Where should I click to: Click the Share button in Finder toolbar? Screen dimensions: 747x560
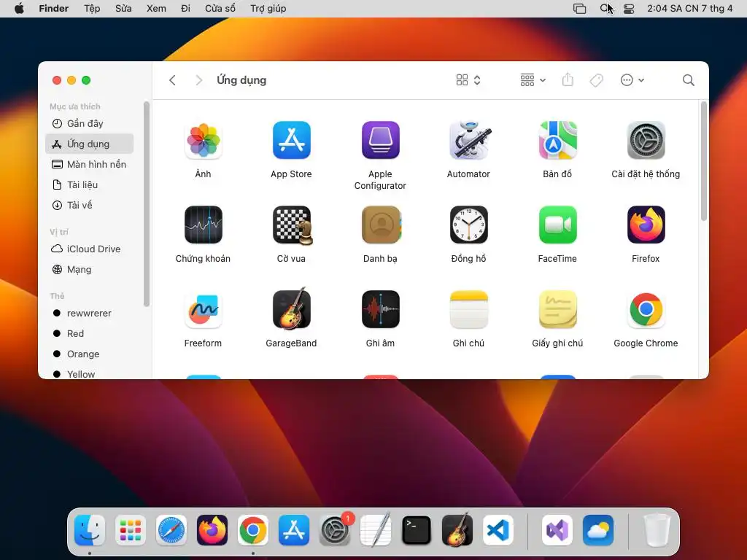pyautogui.click(x=568, y=79)
